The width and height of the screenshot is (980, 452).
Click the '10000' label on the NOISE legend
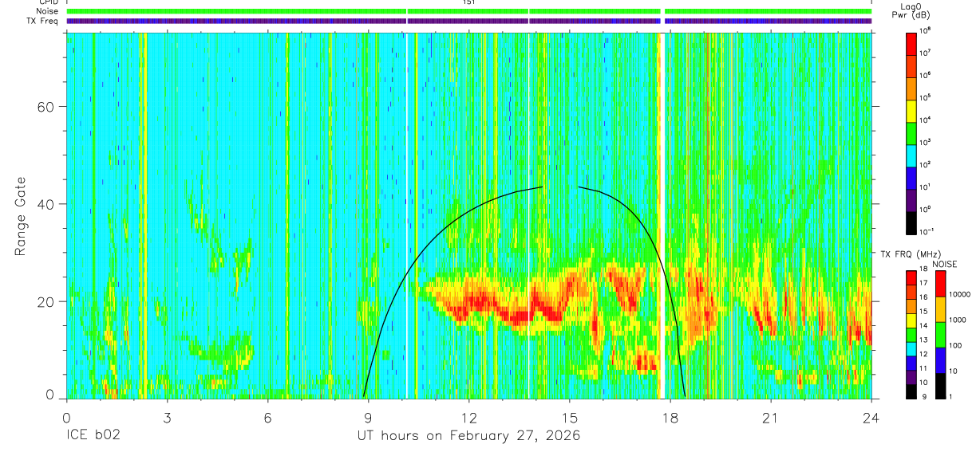coord(960,293)
